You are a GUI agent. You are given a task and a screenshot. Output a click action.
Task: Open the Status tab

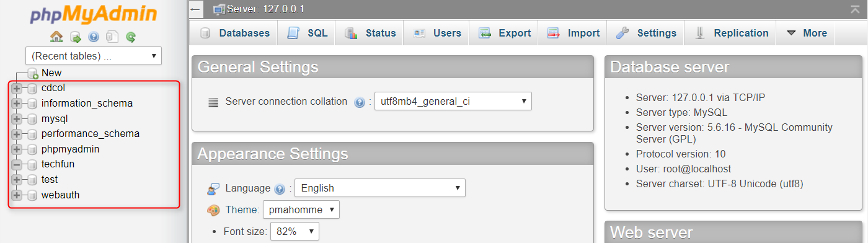point(370,33)
